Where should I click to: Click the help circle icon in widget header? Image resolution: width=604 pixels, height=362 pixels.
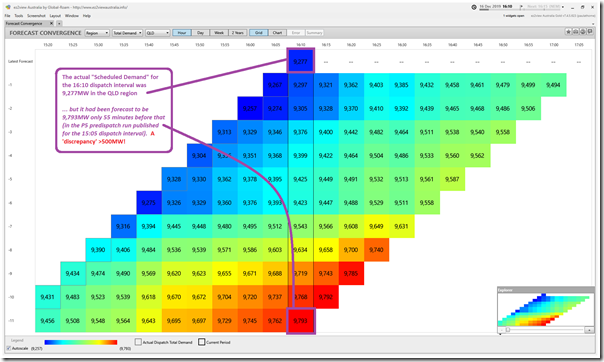point(583,32)
